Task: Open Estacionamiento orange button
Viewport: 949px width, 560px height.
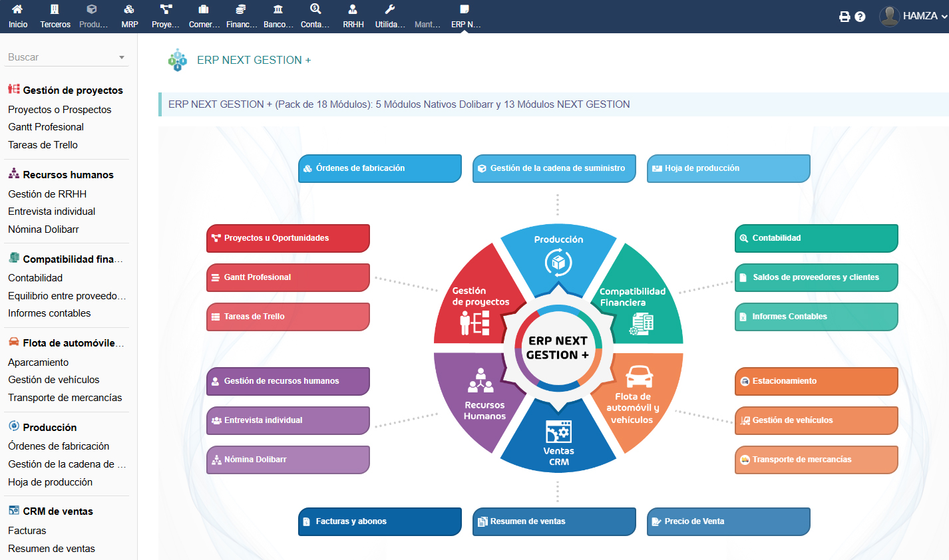Action: (817, 381)
